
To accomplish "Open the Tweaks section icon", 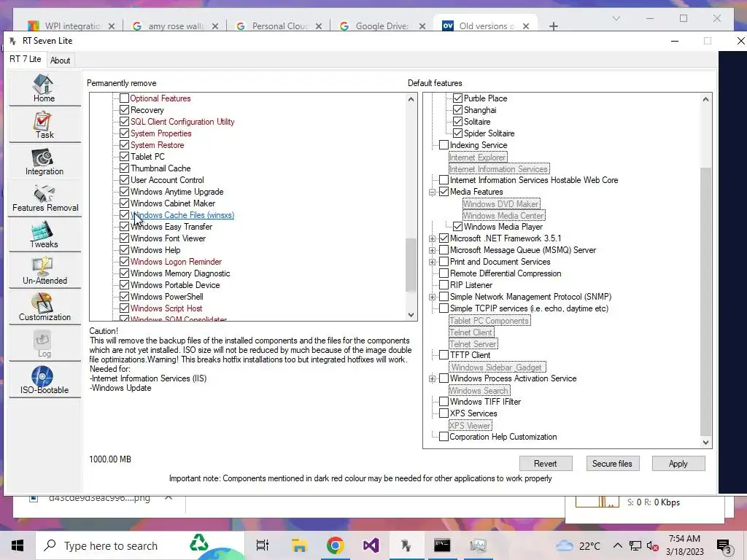I will (x=44, y=235).
